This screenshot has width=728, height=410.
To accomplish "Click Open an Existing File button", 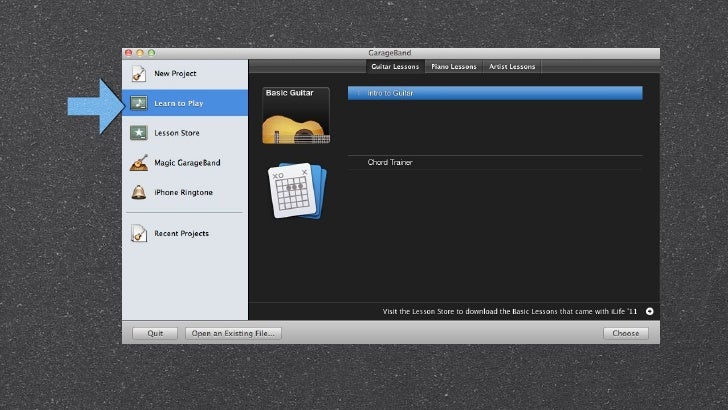I will point(233,333).
